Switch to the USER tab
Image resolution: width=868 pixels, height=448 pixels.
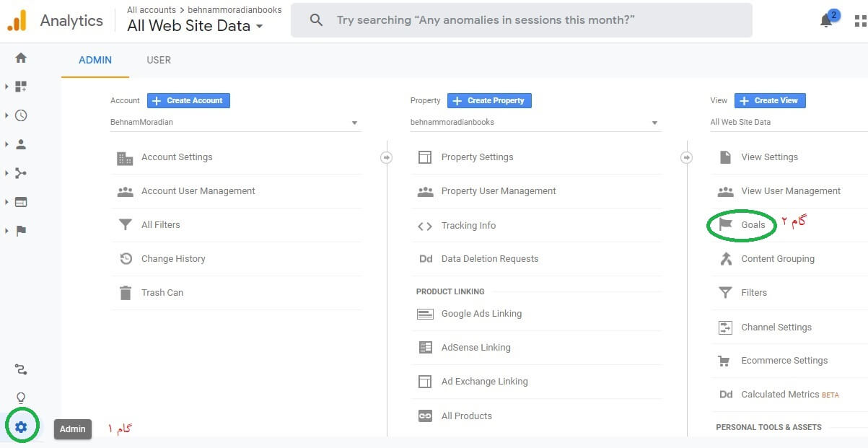click(159, 60)
